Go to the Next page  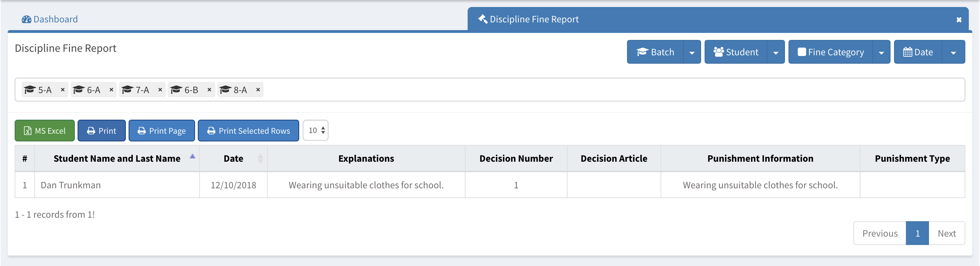coord(946,233)
